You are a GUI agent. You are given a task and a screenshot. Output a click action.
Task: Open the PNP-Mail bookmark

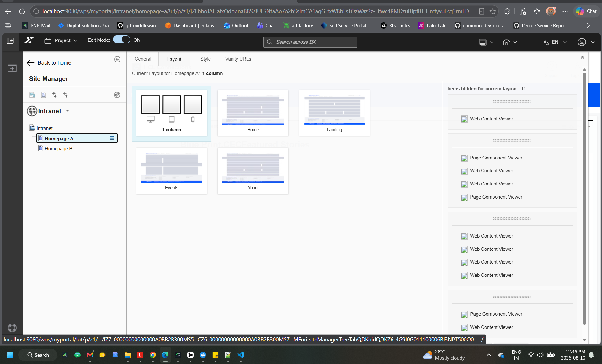pyautogui.click(x=36, y=25)
